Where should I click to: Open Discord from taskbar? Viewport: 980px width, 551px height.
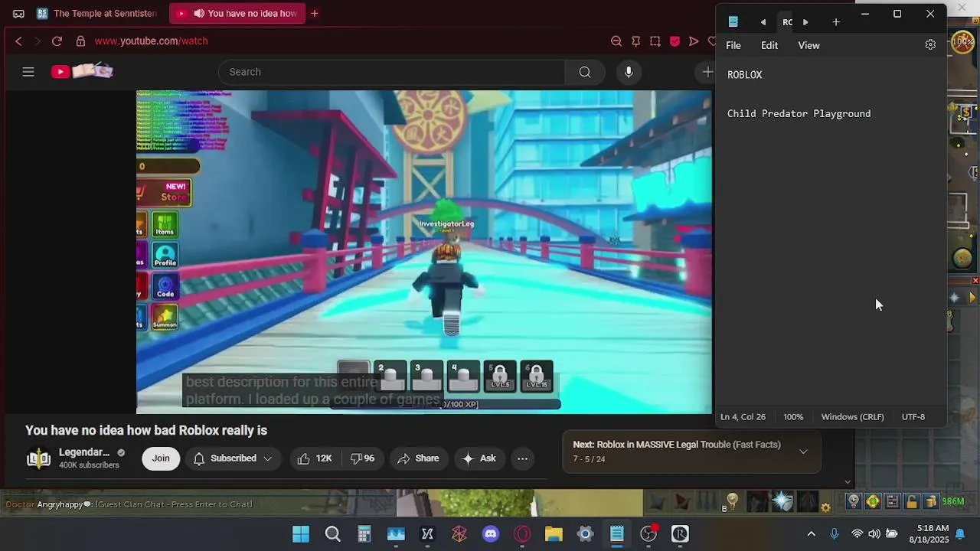point(491,534)
